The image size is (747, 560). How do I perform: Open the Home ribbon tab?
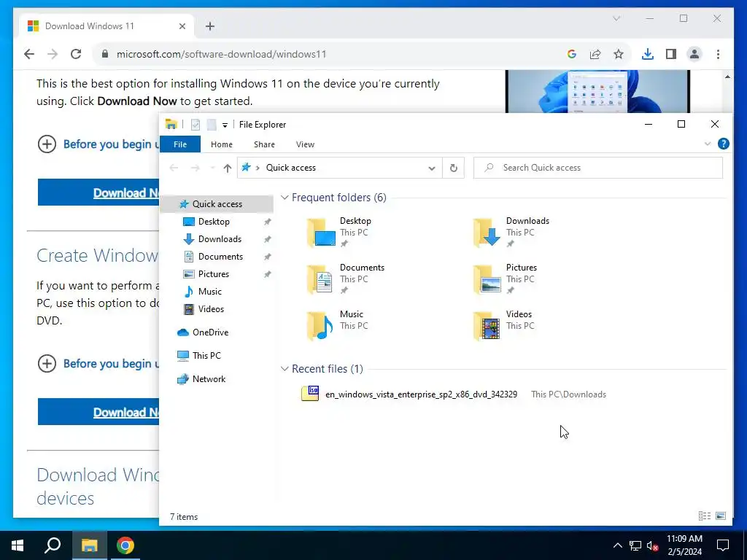(x=222, y=144)
